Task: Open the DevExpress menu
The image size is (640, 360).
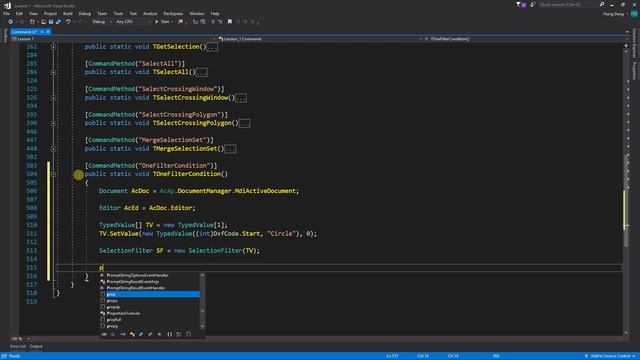Action: click(x=173, y=13)
